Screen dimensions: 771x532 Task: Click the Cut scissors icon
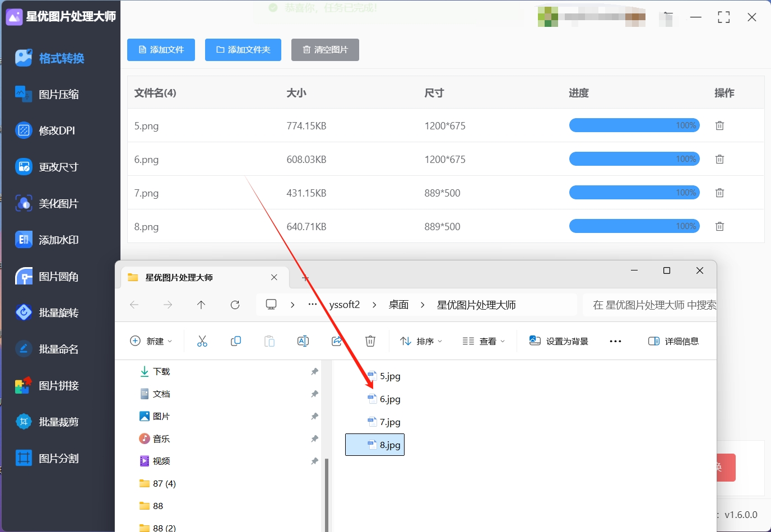coord(202,341)
